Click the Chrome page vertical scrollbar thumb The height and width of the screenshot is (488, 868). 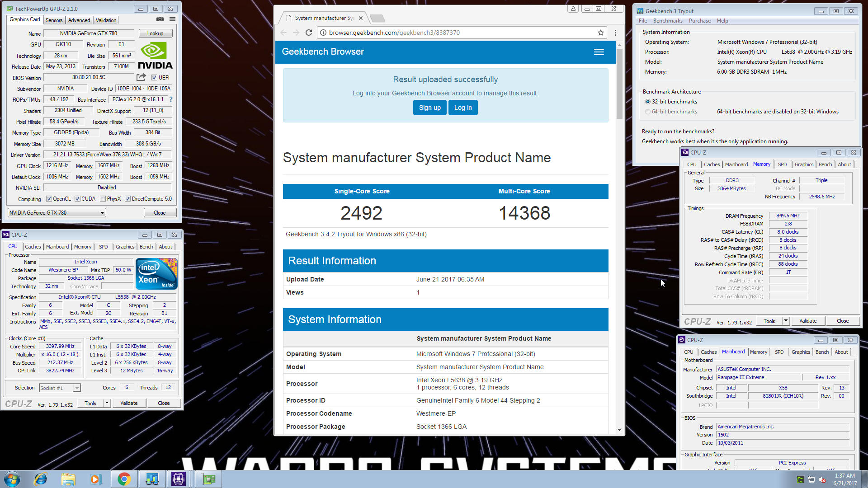click(x=619, y=84)
